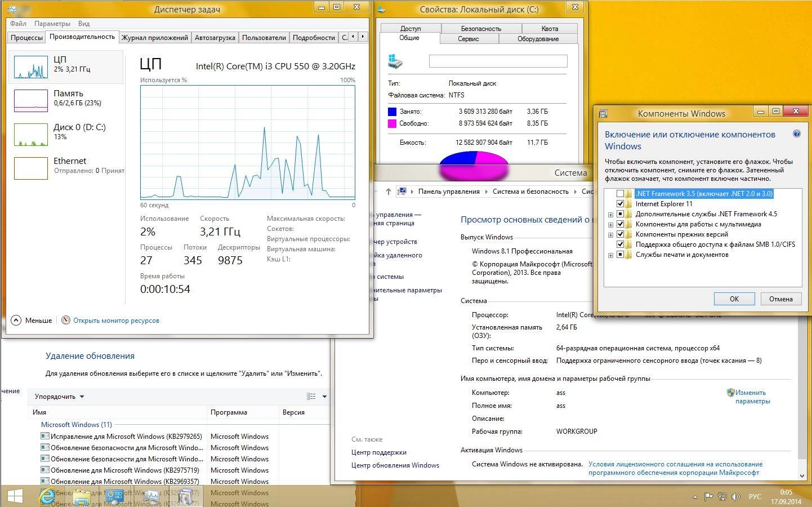Click the magenta Свободно color swatch
This screenshot has height=507, width=812.
tap(392, 123)
